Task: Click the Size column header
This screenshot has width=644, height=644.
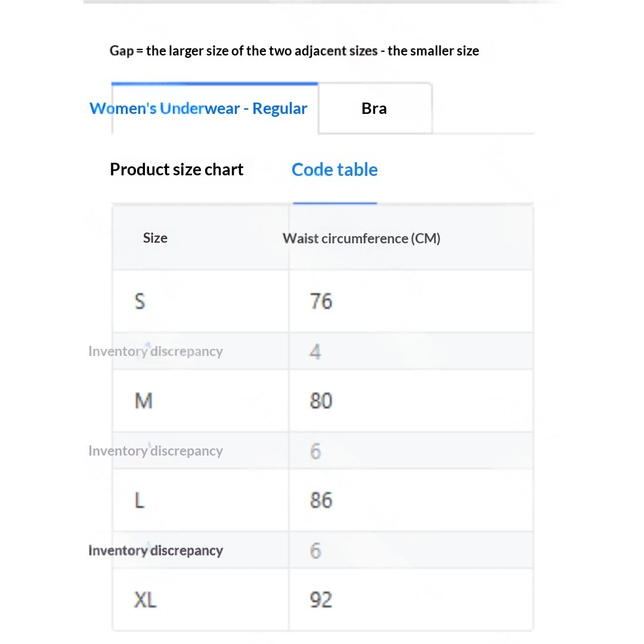Action: (155, 238)
